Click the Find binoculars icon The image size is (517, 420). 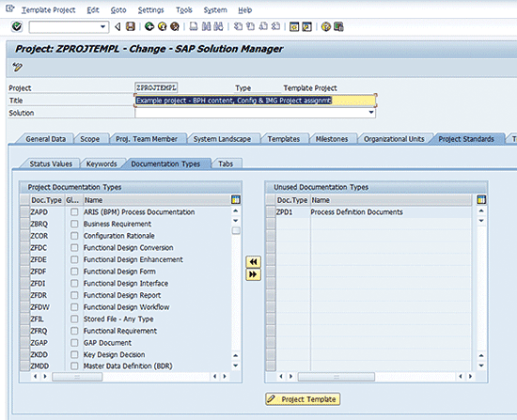206,26
